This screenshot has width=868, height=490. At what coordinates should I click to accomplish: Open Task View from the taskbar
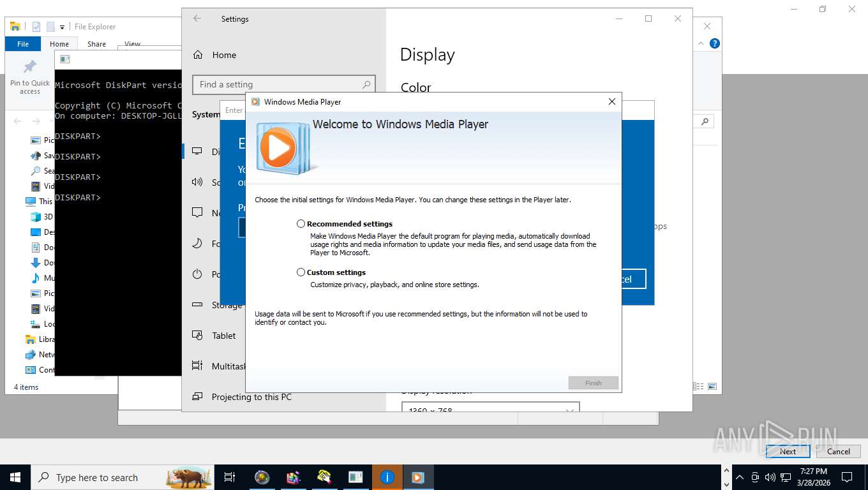[230, 477]
